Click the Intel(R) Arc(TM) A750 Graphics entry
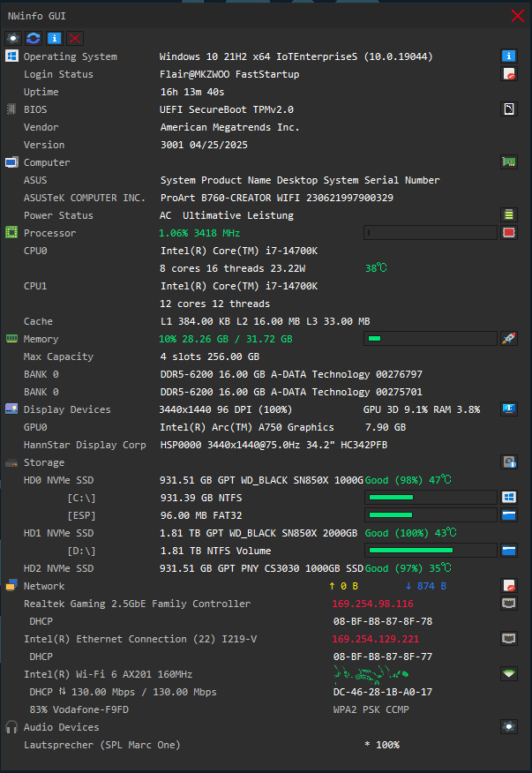 246,427
